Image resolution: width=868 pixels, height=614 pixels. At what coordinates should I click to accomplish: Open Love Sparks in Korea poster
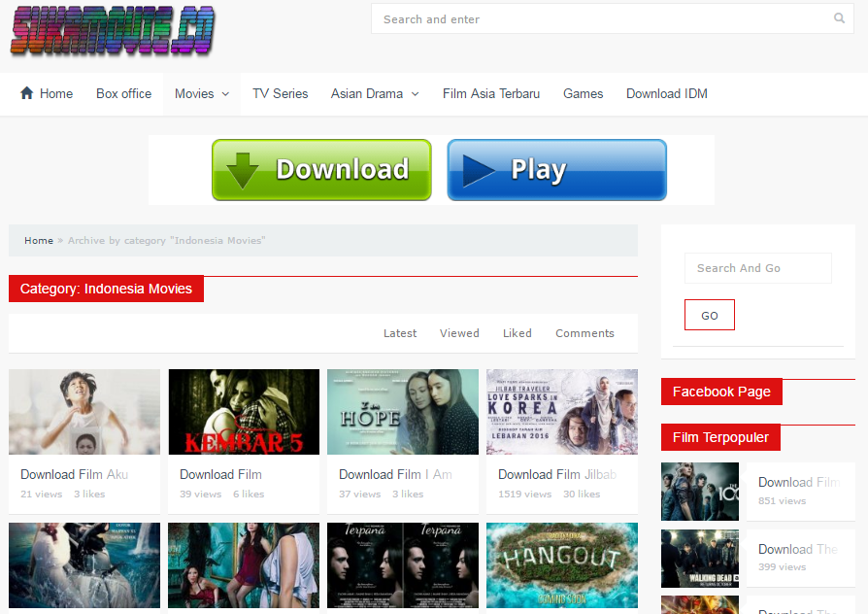point(562,412)
